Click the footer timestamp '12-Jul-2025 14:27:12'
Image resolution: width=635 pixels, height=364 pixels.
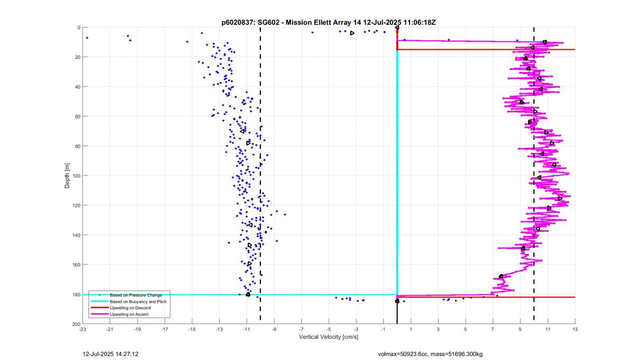pyautogui.click(x=111, y=354)
